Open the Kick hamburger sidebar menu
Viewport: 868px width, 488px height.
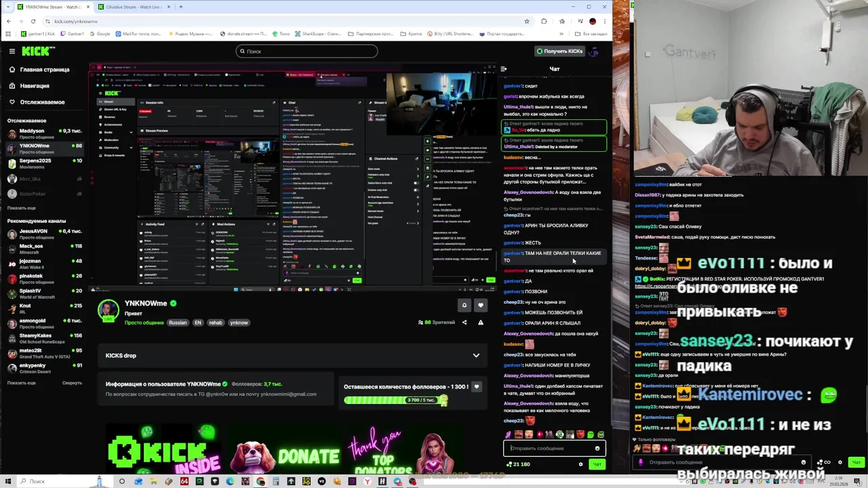click(12, 51)
